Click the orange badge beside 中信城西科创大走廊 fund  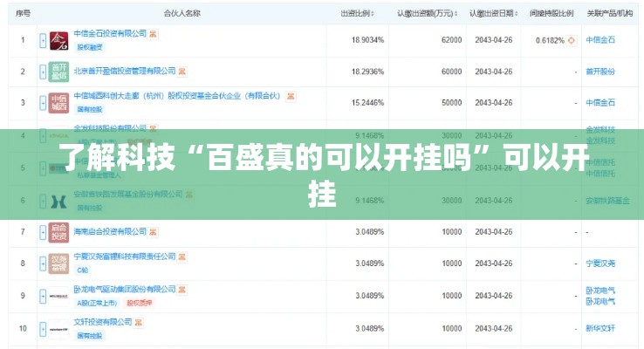[291, 97]
